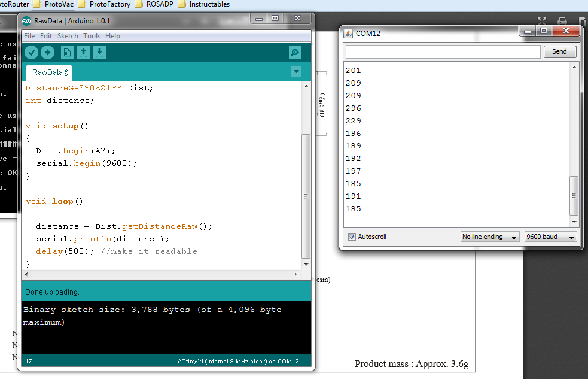Click the delay(500) line in code
Viewport: 588px width, 379px height.
click(117, 251)
